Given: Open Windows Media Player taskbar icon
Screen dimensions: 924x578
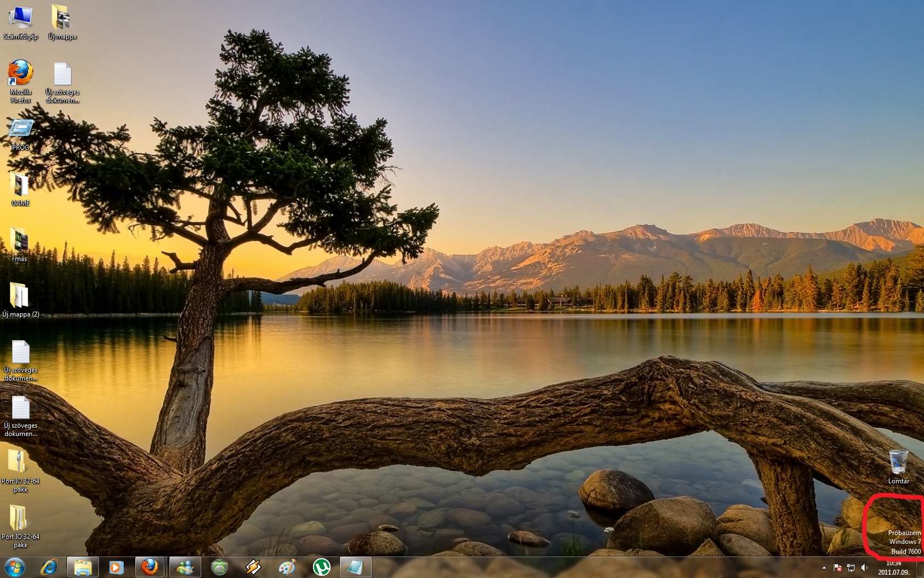Looking at the screenshot, I should click(x=116, y=567).
